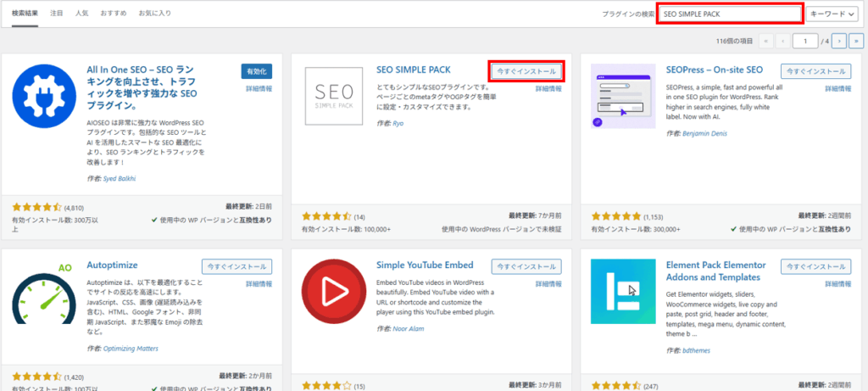Open the おすすめ tab
Screen dimensions: 868x391
coord(113,13)
